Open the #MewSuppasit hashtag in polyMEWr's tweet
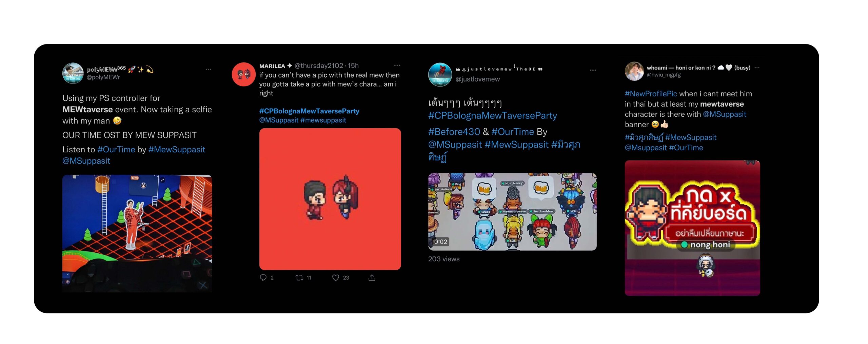Viewport: 868px width, 344px height. tap(177, 149)
